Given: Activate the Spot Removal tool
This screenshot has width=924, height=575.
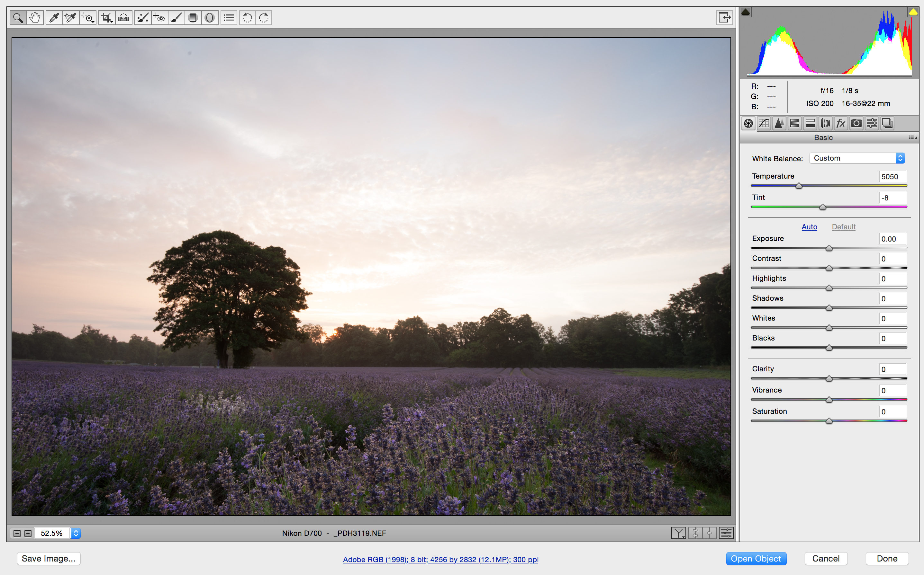Looking at the screenshot, I should pyautogui.click(x=143, y=18).
